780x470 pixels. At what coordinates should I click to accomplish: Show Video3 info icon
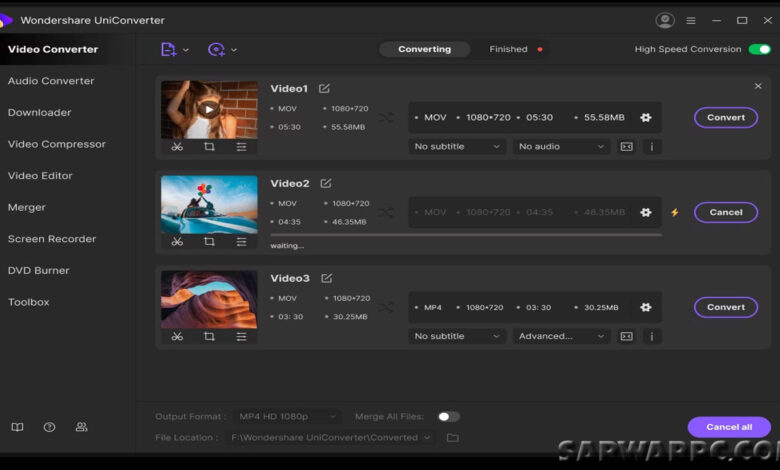coord(652,336)
